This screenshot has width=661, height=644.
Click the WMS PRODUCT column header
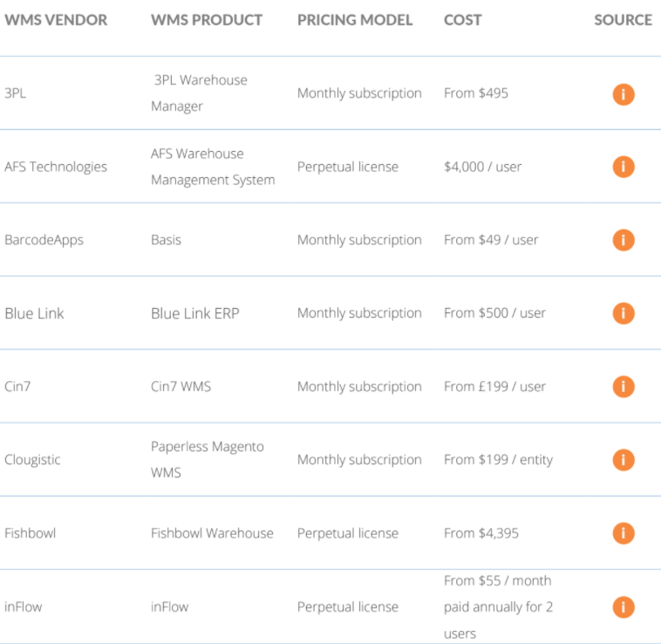pyautogui.click(x=207, y=20)
